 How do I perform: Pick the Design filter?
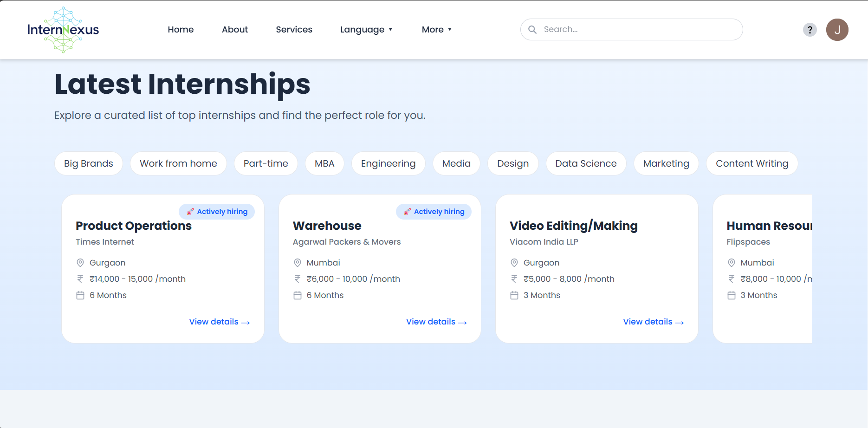[x=513, y=163]
